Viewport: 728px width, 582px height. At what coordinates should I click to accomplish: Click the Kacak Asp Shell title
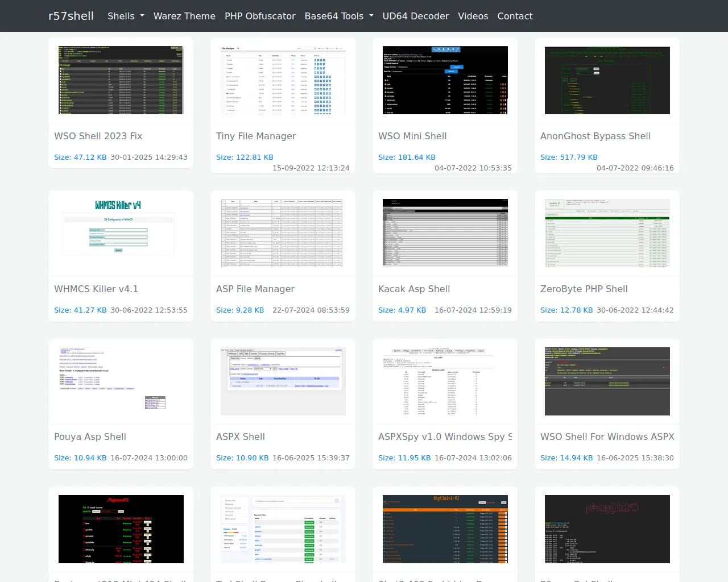coord(414,289)
